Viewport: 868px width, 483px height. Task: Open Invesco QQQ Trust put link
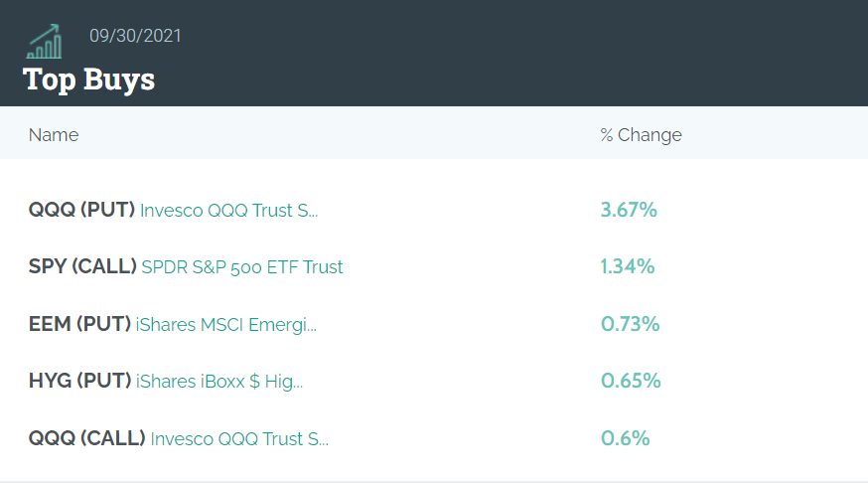tap(229, 211)
